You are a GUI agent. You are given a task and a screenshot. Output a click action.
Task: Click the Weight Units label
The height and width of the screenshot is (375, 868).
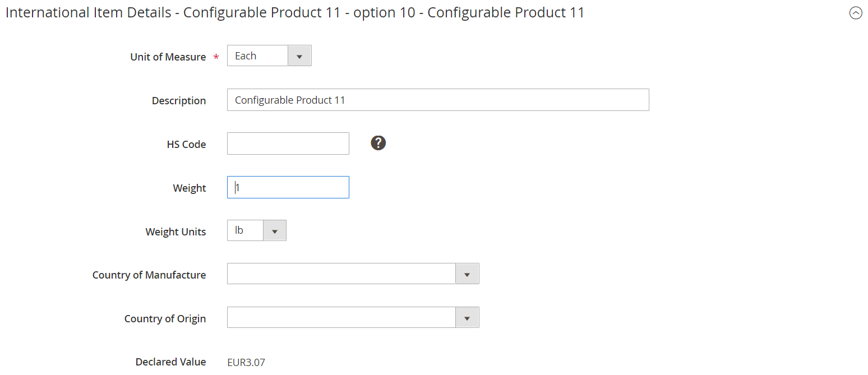tap(176, 232)
